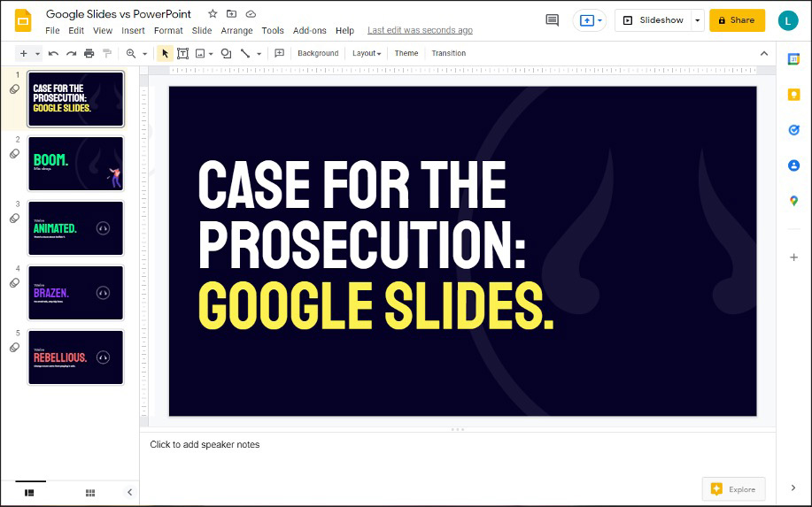Print the presentation

pyautogui.click(x=89, y=53)
